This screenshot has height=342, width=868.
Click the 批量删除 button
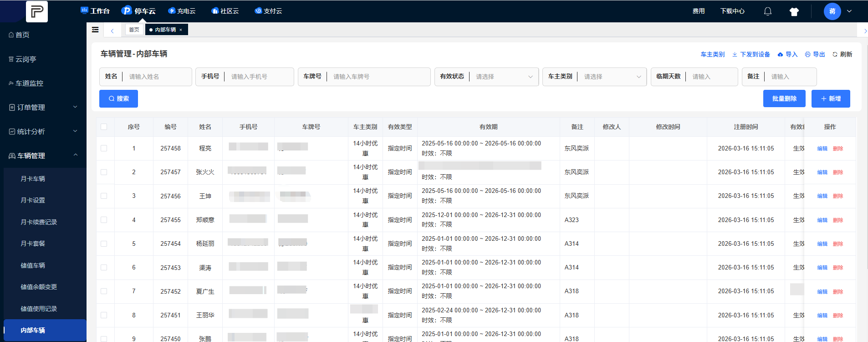click(x=784, y=98)
